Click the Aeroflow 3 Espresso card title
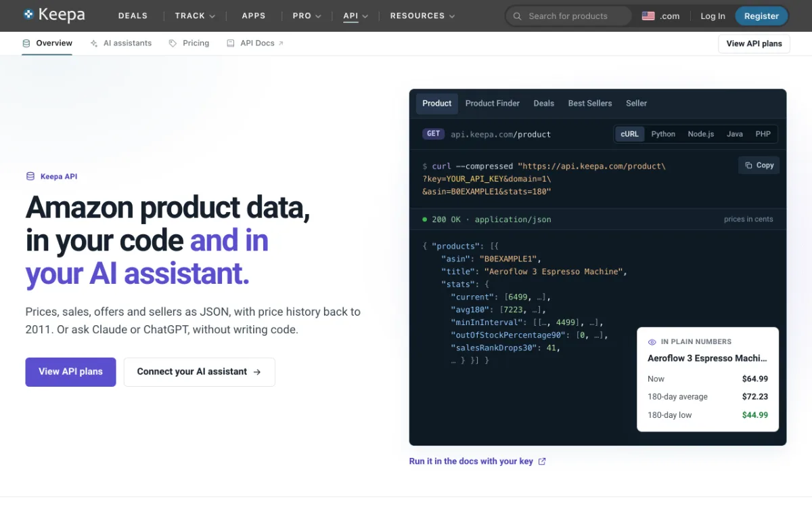The width and height of the screenshot is (812, 508). pyautogui.click(x=708, y=358)
